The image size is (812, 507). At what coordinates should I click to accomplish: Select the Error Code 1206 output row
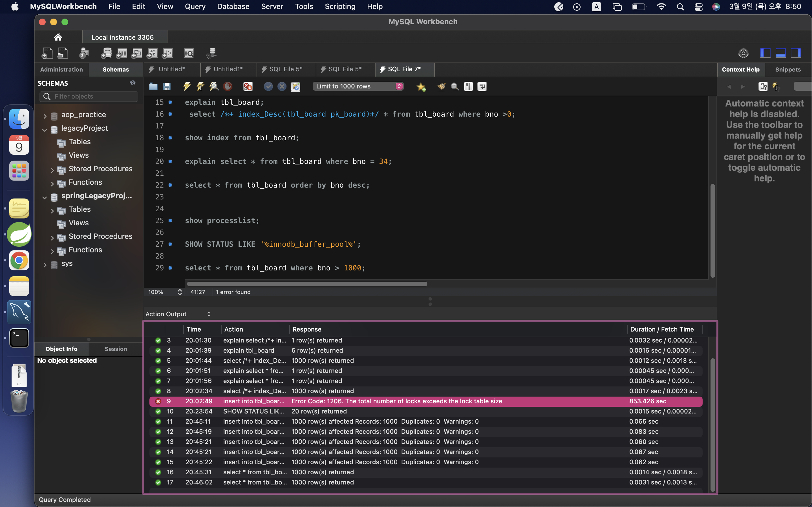click(x=396, y=401)
